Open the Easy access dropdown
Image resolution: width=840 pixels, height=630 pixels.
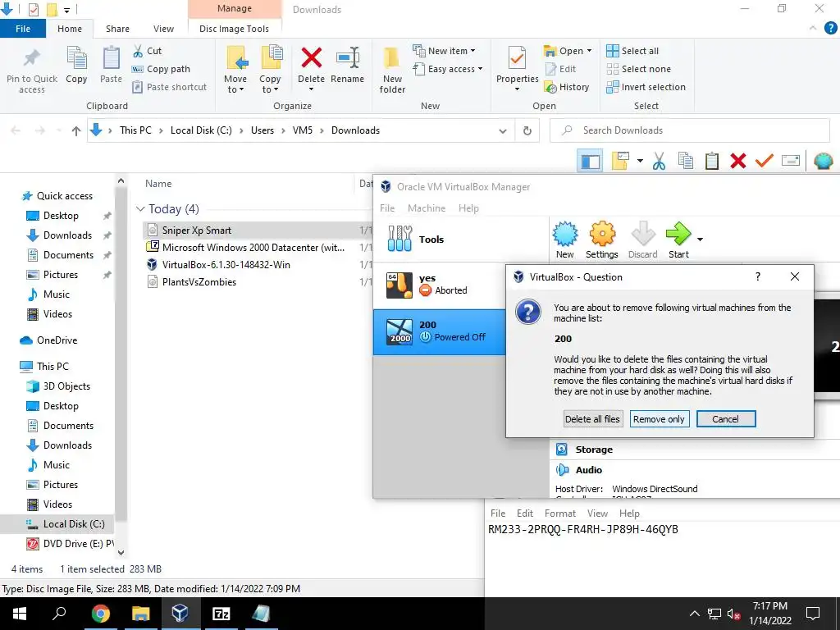point(448,69)
